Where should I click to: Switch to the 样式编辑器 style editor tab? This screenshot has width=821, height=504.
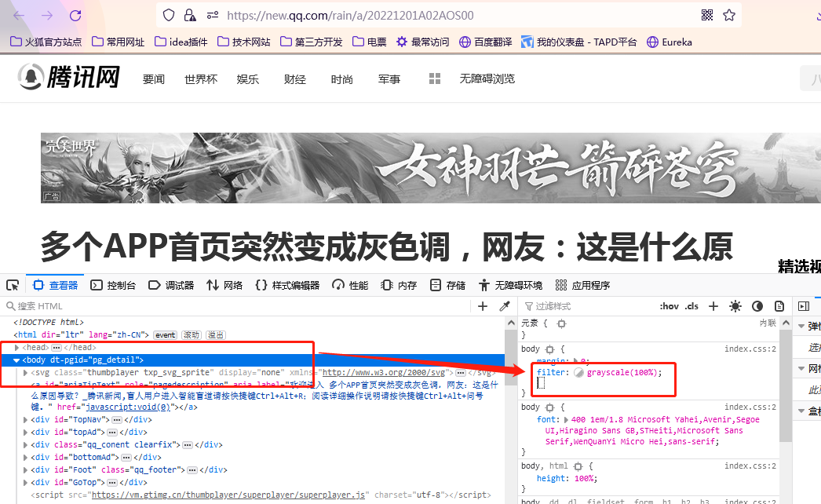coord(287,285)
